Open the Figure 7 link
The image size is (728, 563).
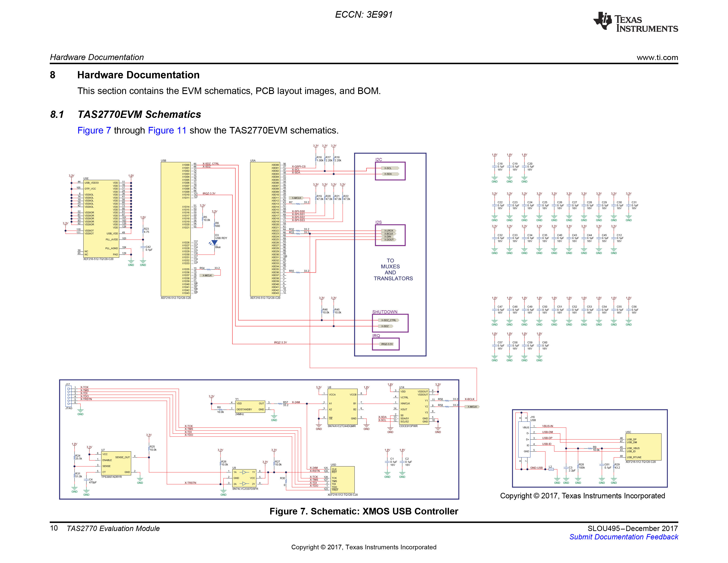94,130
